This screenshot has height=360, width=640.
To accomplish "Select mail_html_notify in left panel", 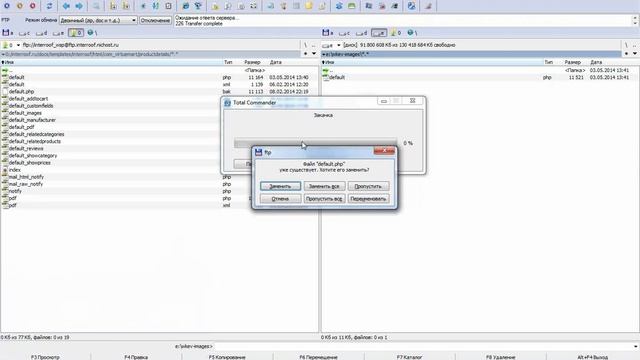I will pyautogui.click(x=26, y=177).
